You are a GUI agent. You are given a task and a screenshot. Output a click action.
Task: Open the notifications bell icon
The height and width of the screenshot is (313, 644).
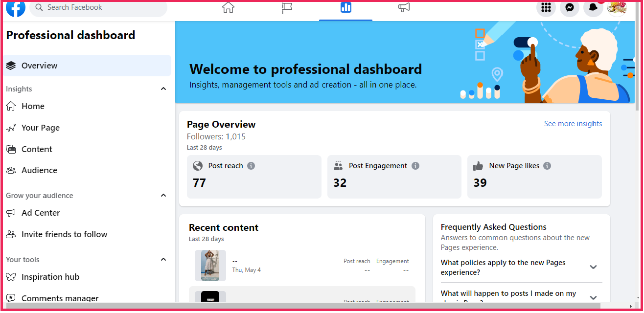[593, 8]
